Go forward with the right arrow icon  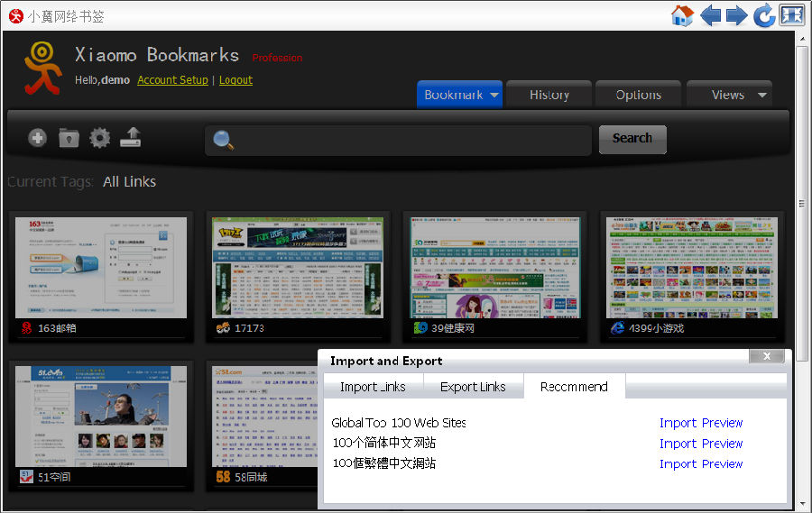[x=736, y=15]
